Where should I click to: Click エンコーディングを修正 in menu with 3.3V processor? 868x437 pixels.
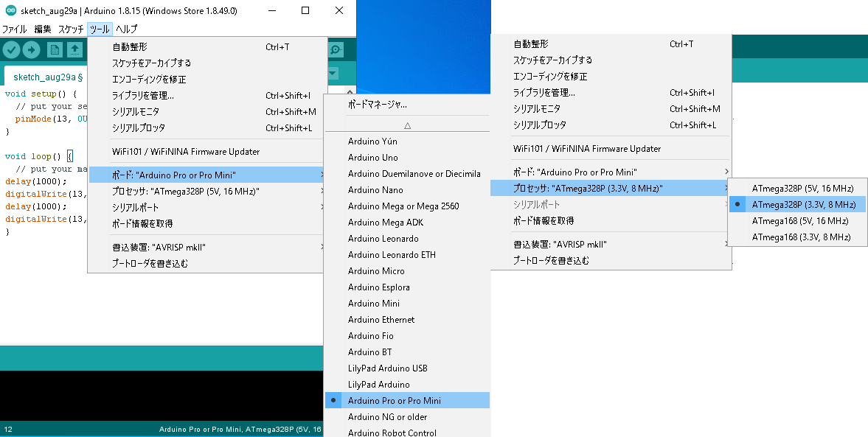tap(611, 77)
